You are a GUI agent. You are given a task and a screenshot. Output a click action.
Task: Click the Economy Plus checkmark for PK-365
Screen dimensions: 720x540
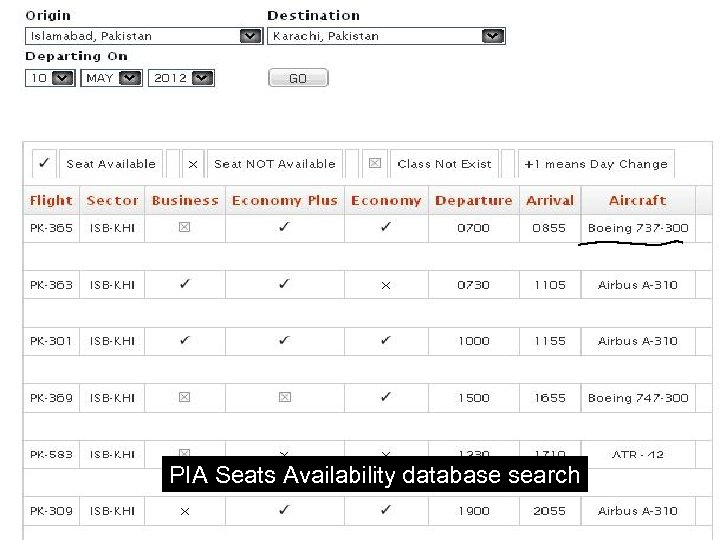(284, 226)
